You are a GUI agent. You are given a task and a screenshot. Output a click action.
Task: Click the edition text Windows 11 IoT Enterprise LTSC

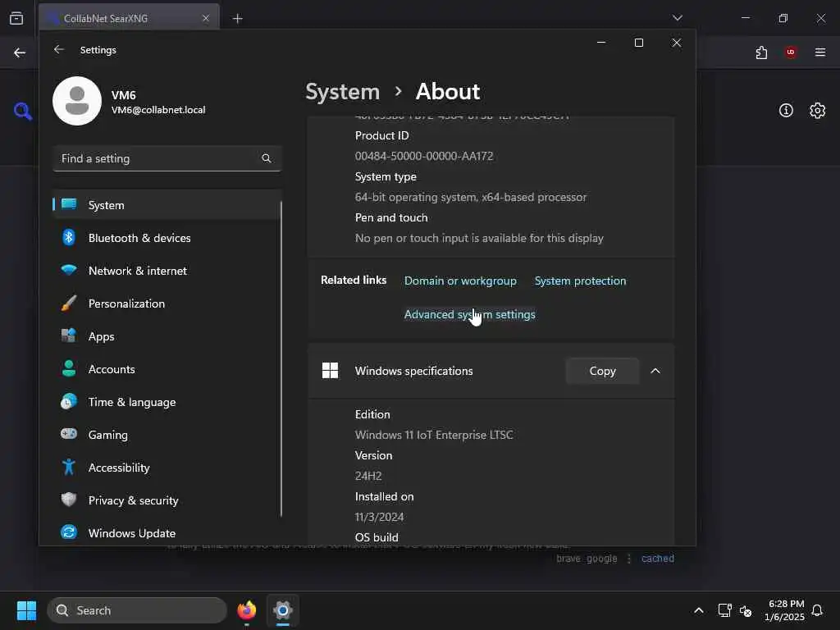click(433, 435)
